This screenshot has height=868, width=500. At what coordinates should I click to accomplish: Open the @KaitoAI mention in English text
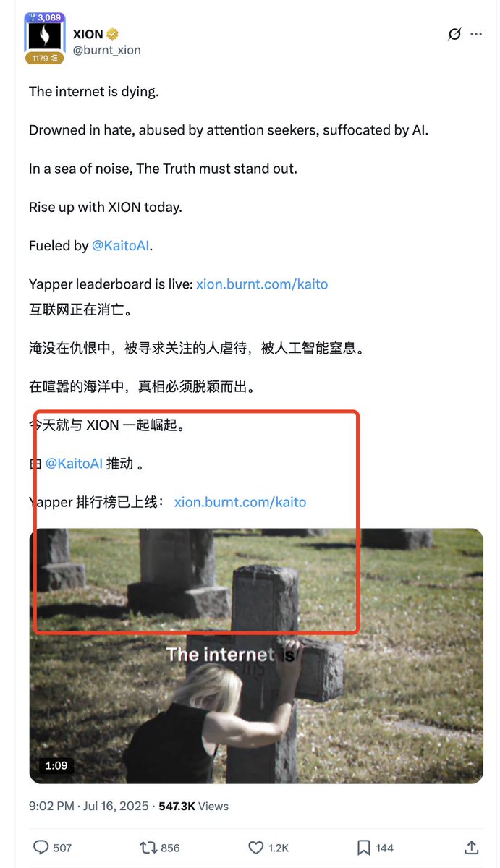121,246
